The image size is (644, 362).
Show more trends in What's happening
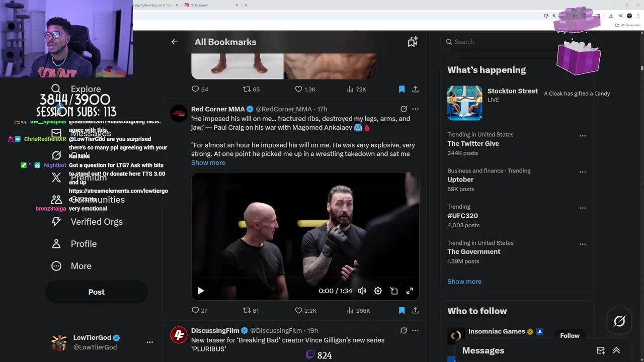(x=464, y=282)
